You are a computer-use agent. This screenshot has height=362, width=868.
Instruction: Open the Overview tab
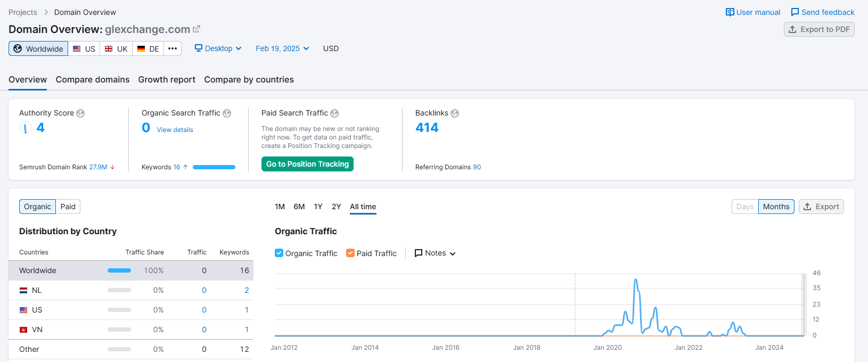[x=28, y=79]
